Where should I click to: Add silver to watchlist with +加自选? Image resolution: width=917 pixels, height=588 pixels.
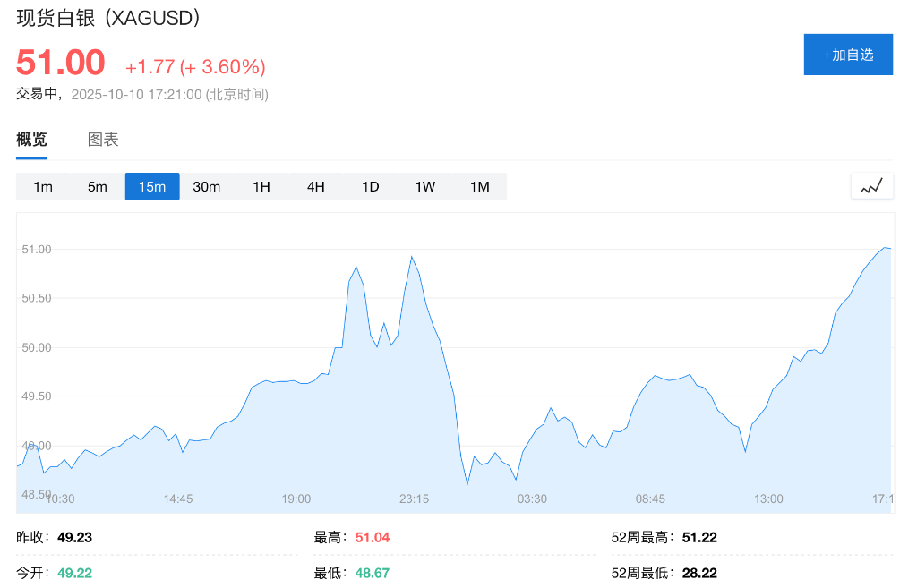tap(847, 55)
